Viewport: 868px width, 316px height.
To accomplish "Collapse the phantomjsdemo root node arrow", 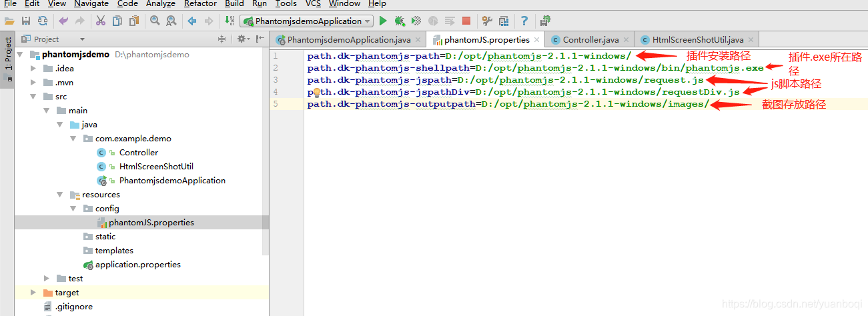I will tap(20, 55).
